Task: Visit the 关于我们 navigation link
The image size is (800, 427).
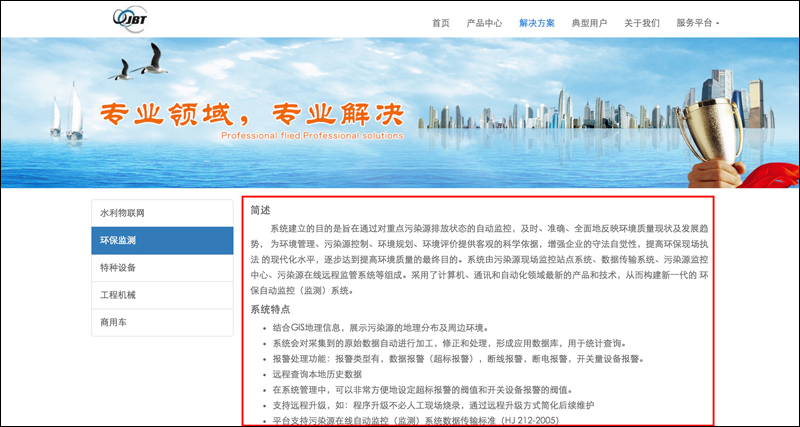Action: tap(642, 23)
